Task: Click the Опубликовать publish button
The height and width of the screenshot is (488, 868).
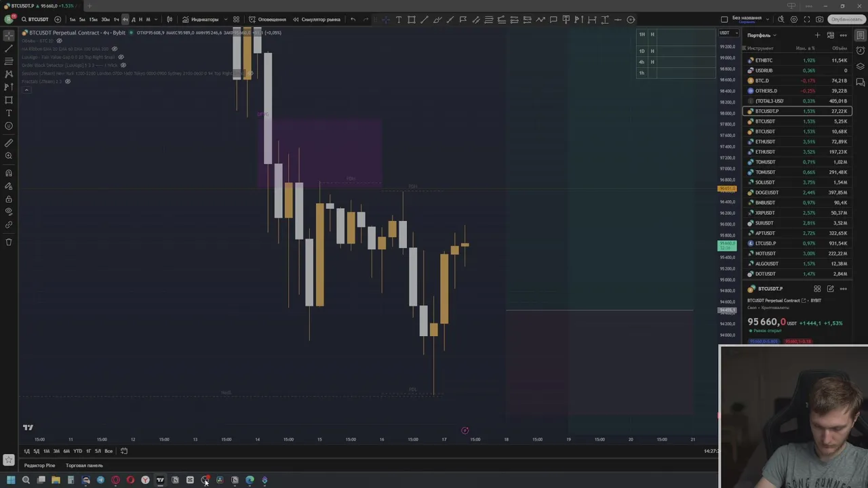Action: [x=846, y=19]
